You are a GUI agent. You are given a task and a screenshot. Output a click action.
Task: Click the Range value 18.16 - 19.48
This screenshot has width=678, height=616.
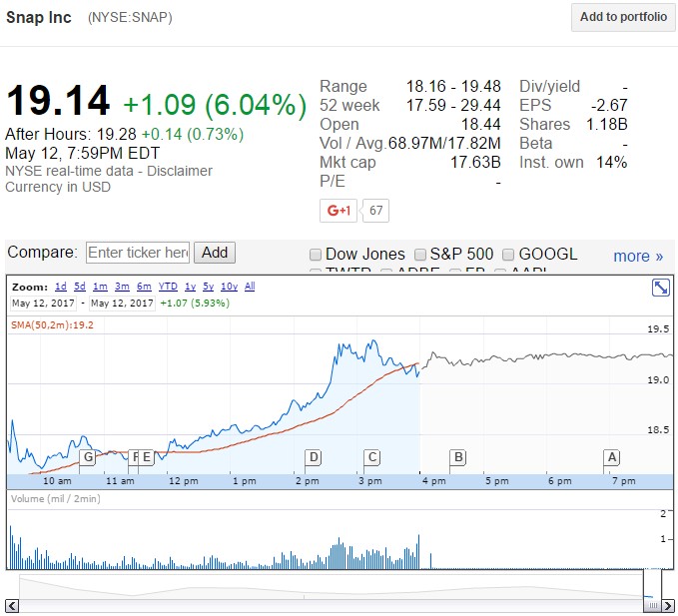click(453, 87)
